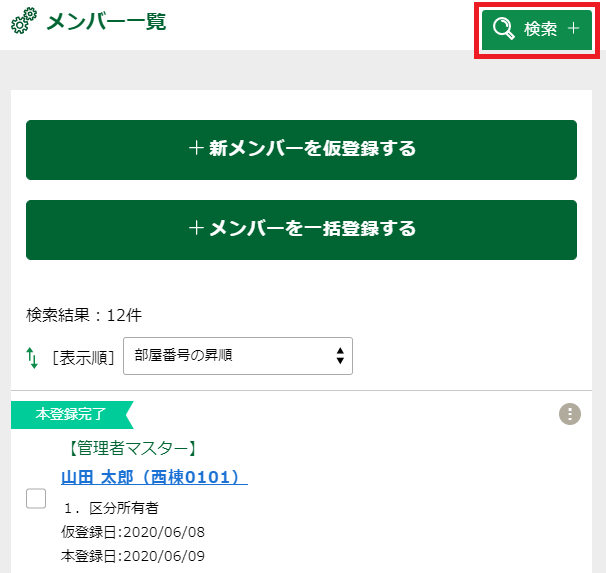The height and width of the screenshot is (573, 606).
Task: Click the メンバー一覧 page heading
Action: click(106, 22)
